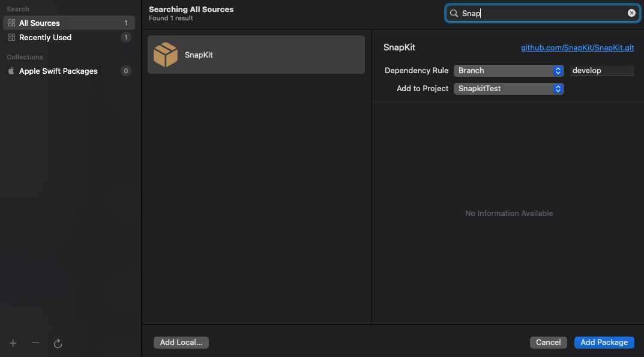
Task: Click the package search field containing Snap
Action: (x=542, y=14)
